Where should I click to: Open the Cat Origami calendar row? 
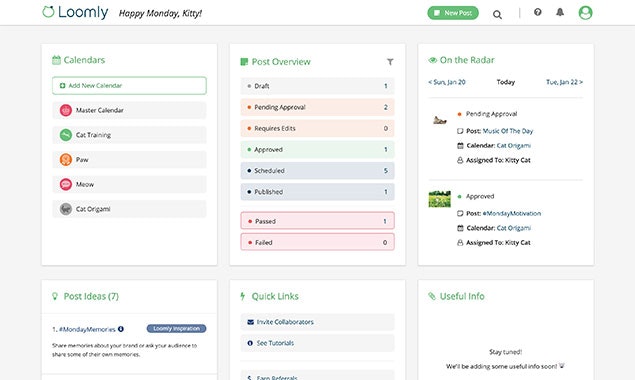[129, 209]
